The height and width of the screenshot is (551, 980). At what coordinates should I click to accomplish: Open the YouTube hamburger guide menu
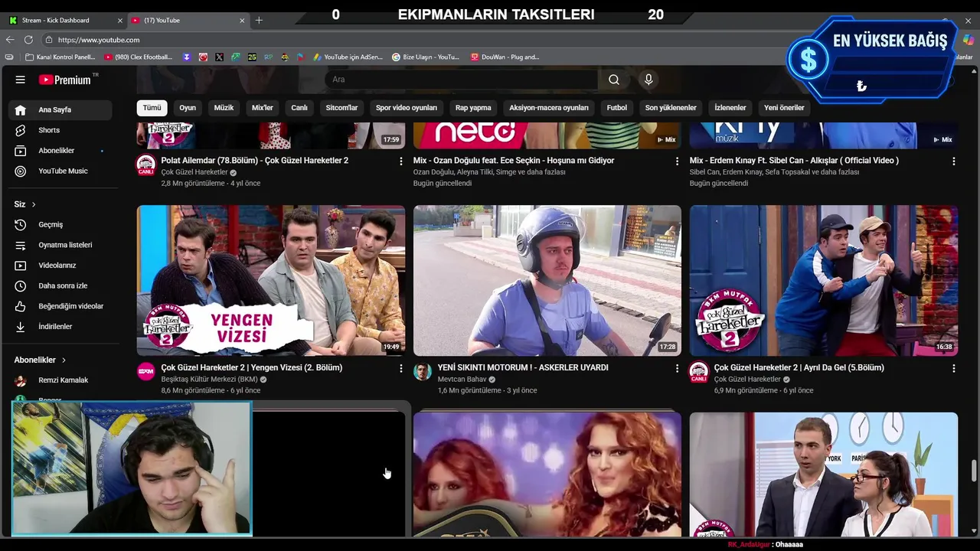point(21,80)
